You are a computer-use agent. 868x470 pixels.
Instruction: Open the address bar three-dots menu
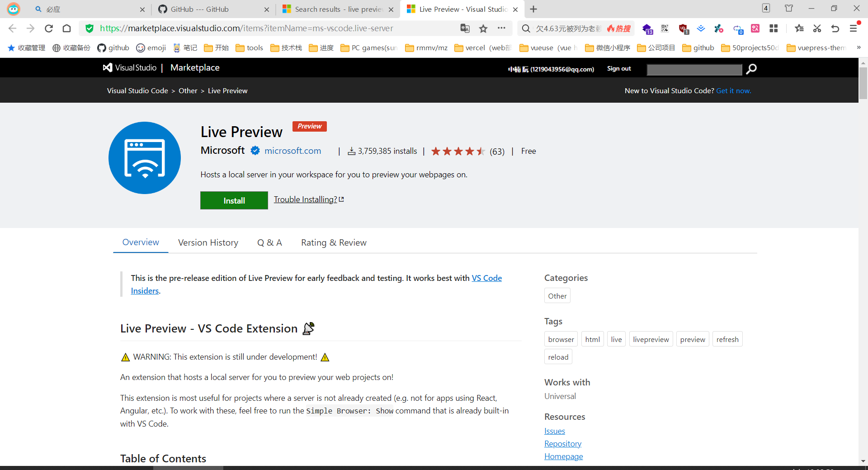pos(501,28)
